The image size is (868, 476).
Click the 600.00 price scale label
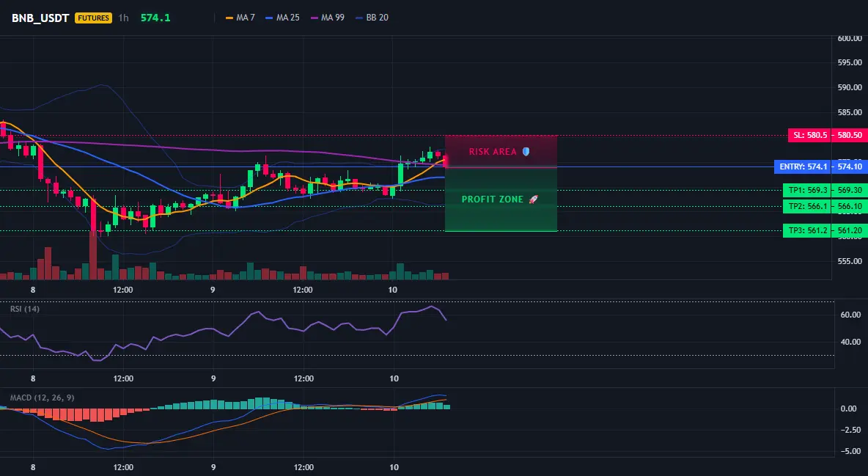pos(850,38)
